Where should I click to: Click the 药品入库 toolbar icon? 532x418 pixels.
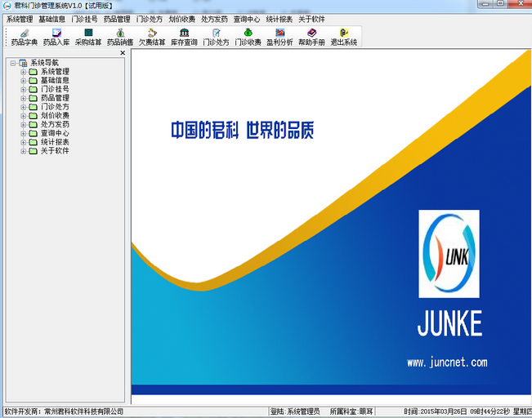pos(56,37)
